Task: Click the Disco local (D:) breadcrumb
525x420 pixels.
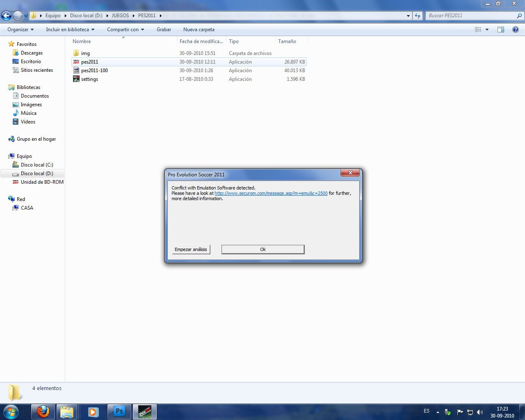Action: click(86, 16)
